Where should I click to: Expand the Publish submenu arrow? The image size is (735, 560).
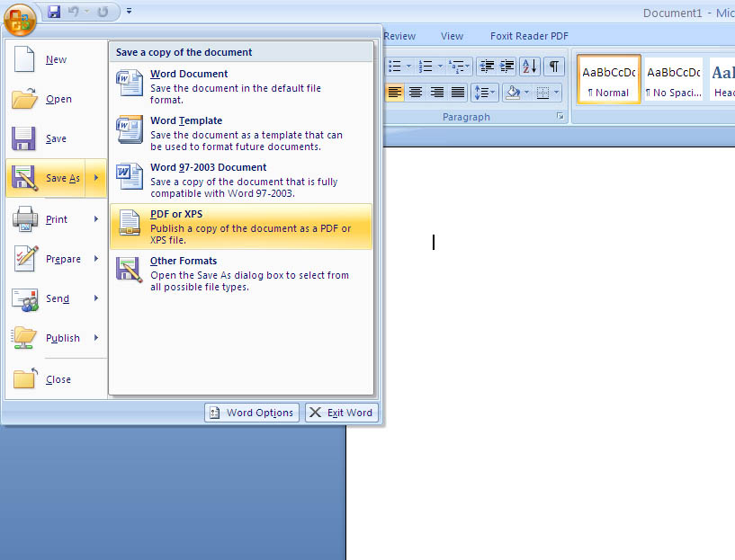(x=96, y=338)
